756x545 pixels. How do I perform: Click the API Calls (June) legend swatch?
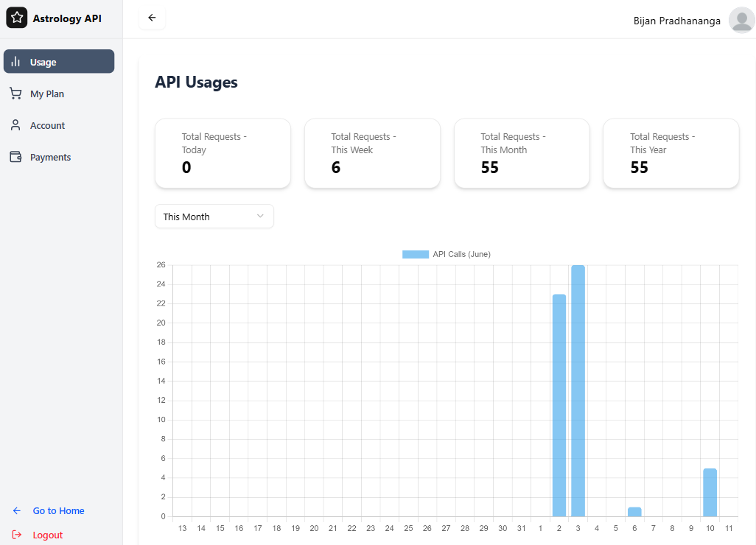point(415,253)
